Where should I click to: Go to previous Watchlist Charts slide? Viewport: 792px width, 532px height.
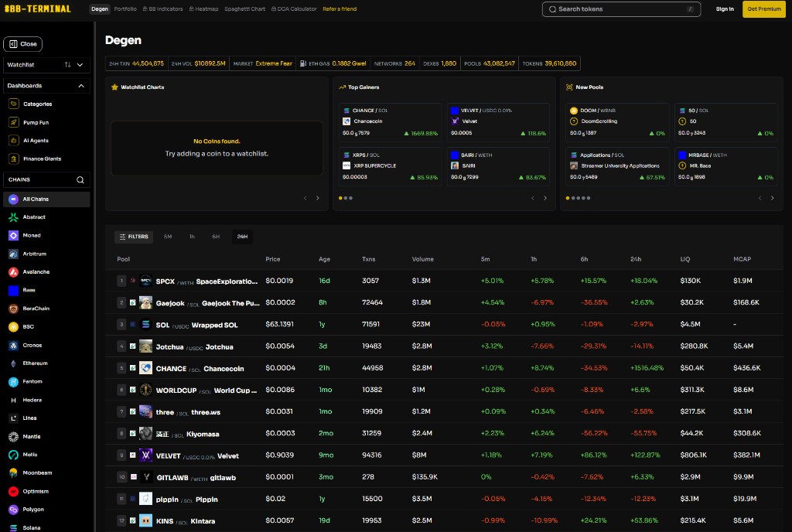pyautogui.click(x=305, y=198)
